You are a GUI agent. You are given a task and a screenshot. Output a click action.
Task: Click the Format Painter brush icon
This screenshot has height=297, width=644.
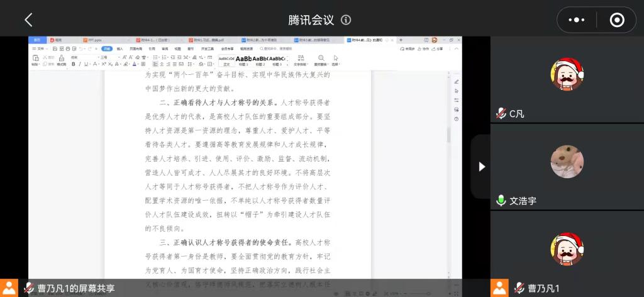pyautogui.click(x=62, y=59)
